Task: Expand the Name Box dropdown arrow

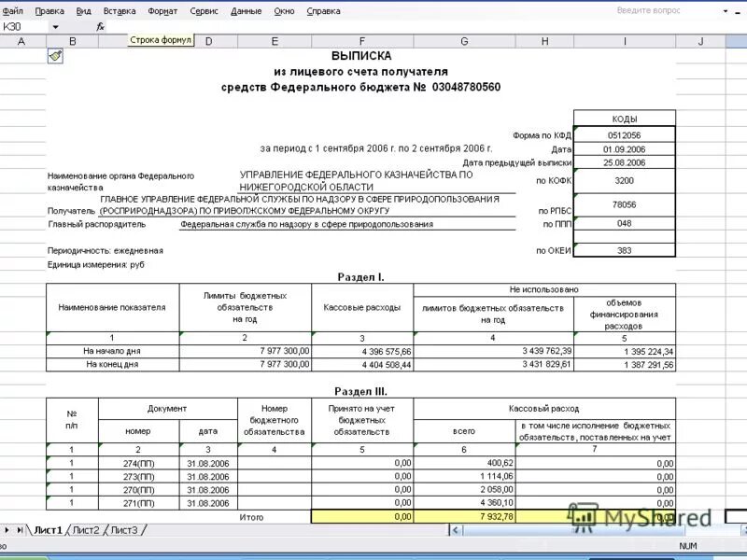Action: coord(55,27)
